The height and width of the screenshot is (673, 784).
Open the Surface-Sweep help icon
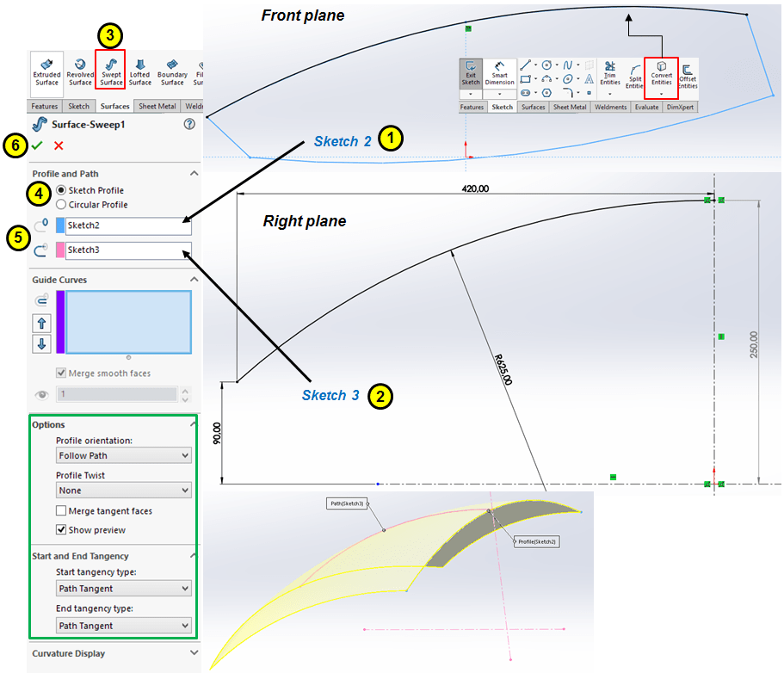189,125
